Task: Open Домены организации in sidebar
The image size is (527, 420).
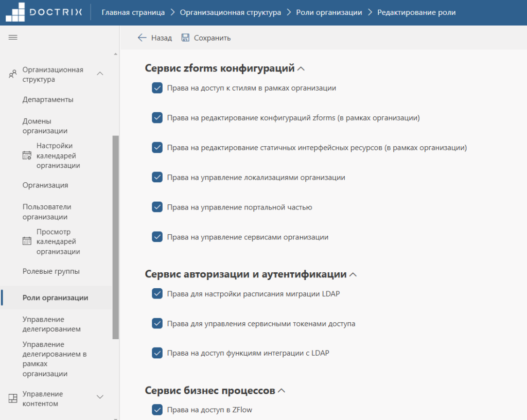Action: (x=45, y=126)
